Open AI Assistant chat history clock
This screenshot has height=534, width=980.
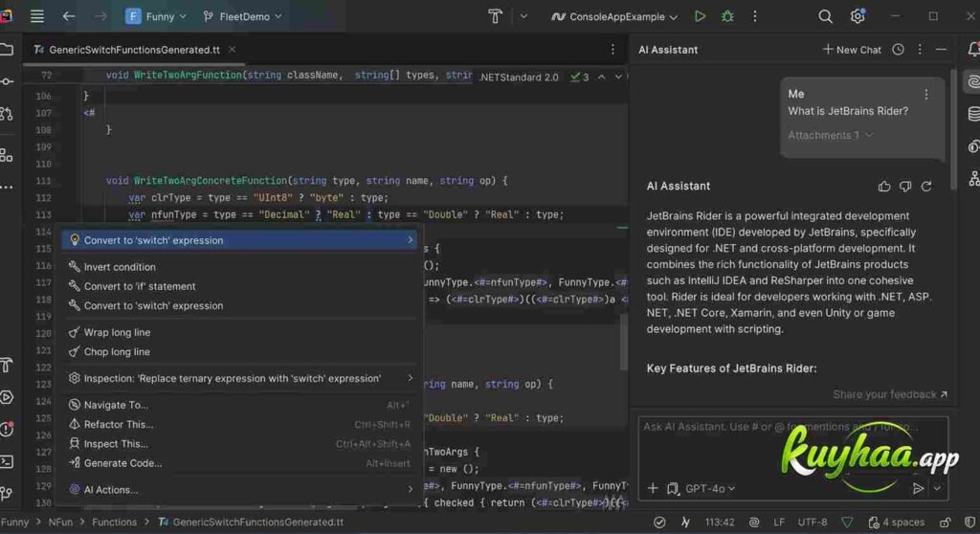tap(898, 50)
